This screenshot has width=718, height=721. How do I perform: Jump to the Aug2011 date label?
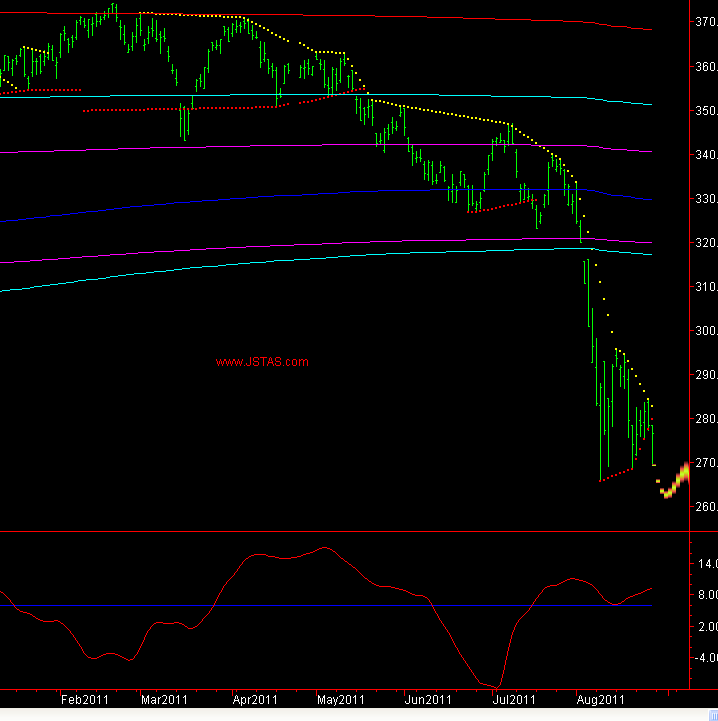click(x=603, y=700)
